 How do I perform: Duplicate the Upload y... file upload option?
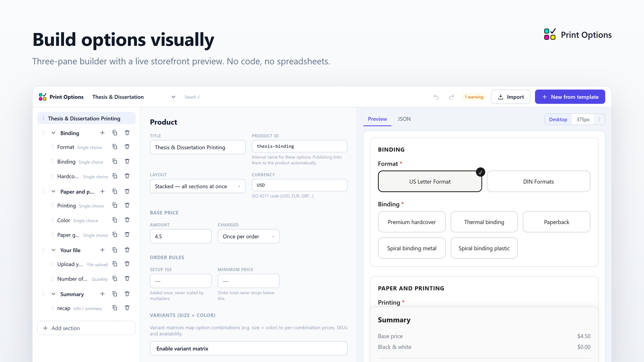(115, 264)
